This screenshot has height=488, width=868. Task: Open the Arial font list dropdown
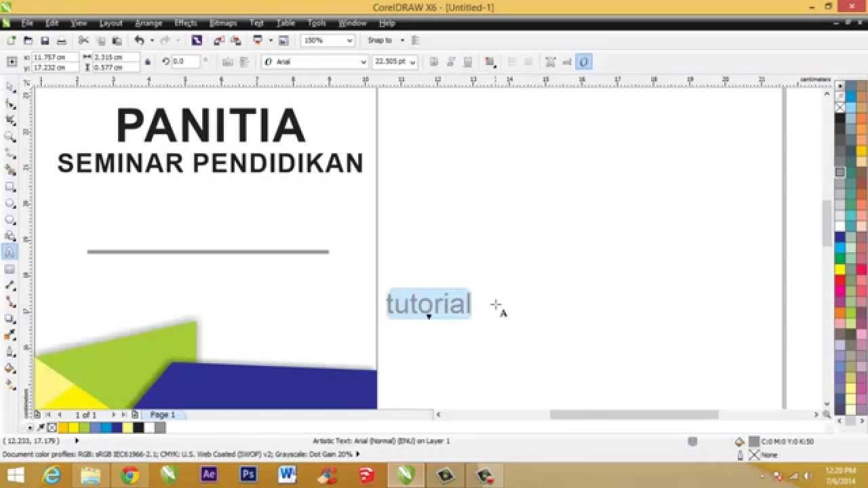[x=363, y=62]
